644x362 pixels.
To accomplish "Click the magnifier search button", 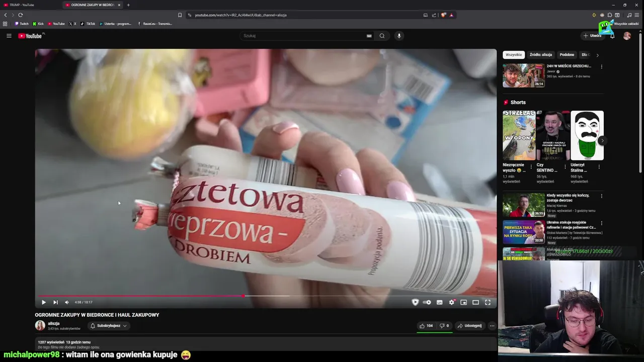I will point(382,36).
